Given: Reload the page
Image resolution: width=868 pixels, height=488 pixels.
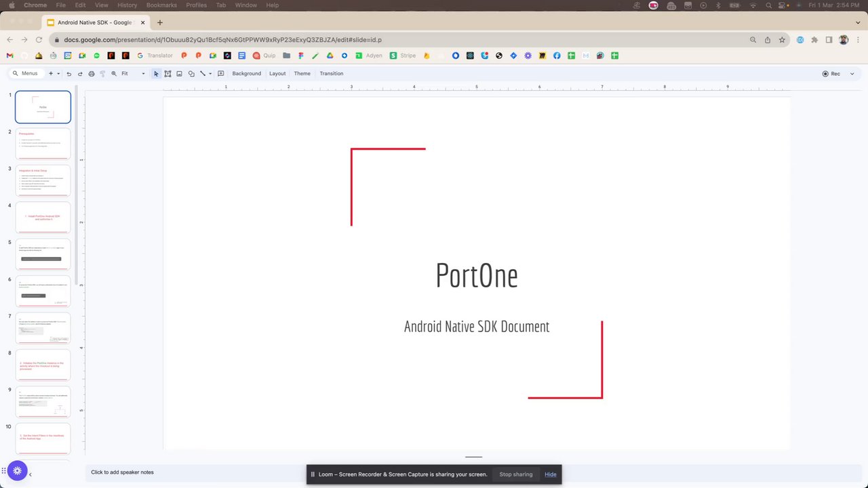Looking at the screenshot, I should point(39,40).
